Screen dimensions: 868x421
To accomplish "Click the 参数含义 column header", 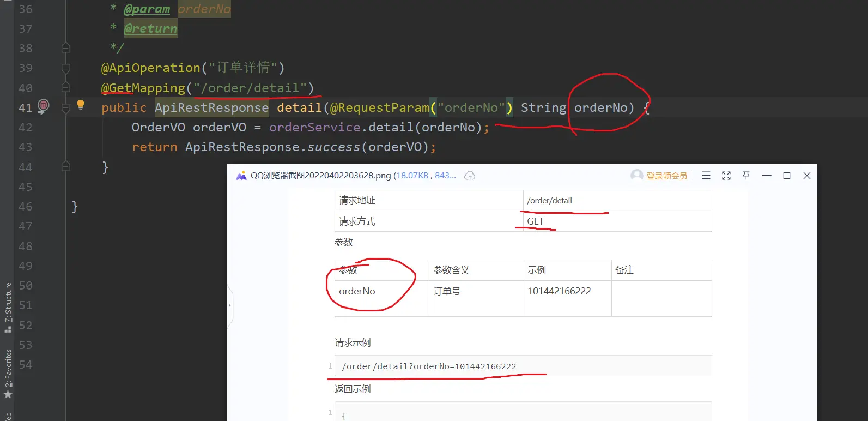I will tap(476, 270).
